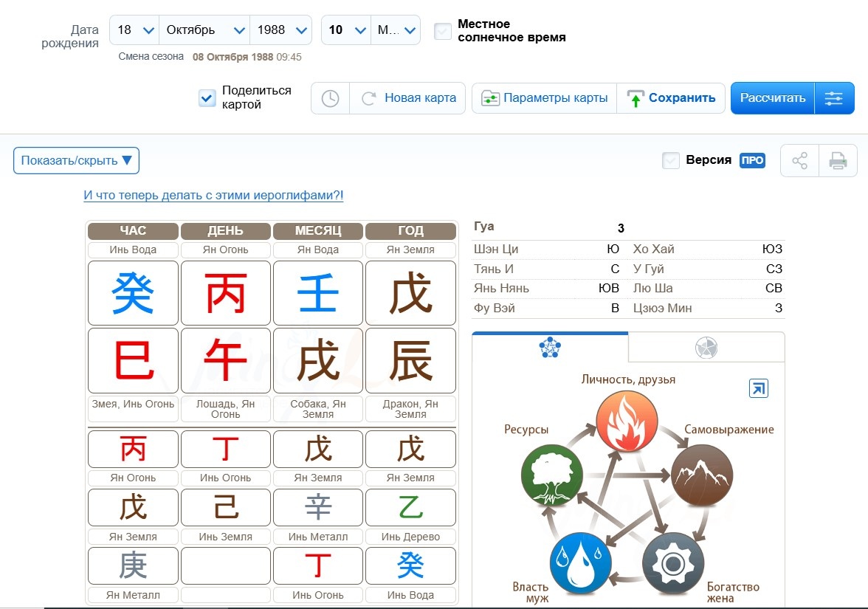
Task: Click the Dragon (Дракон) branch glyph
Action: click(410, 360)
